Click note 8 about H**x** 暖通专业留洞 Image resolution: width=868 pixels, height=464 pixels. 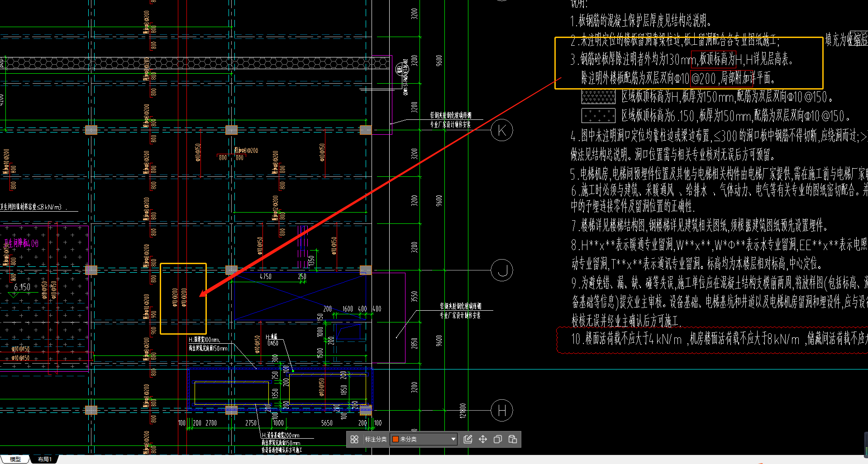click(x=719, y=245)
